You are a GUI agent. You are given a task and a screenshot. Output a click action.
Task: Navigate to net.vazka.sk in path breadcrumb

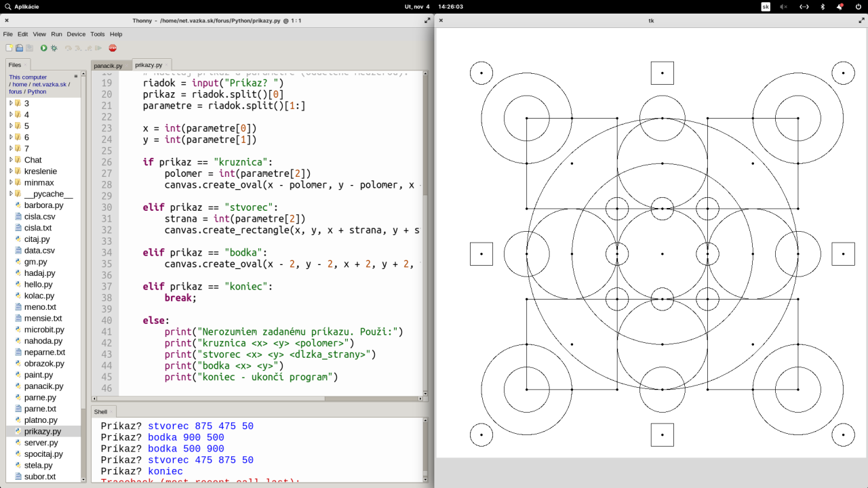(50, 85)
